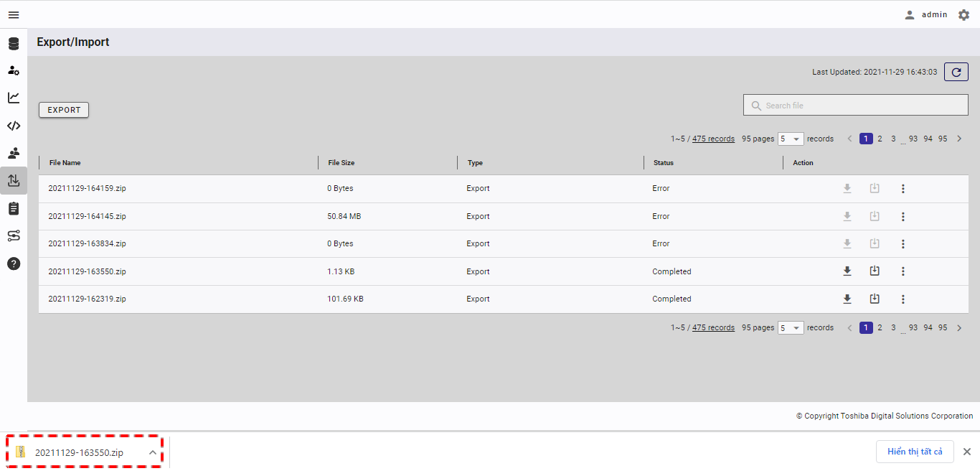The width and height of the screenshot is (980, 471).
Task: Click the EXPORT button
Action: (64, 110)
